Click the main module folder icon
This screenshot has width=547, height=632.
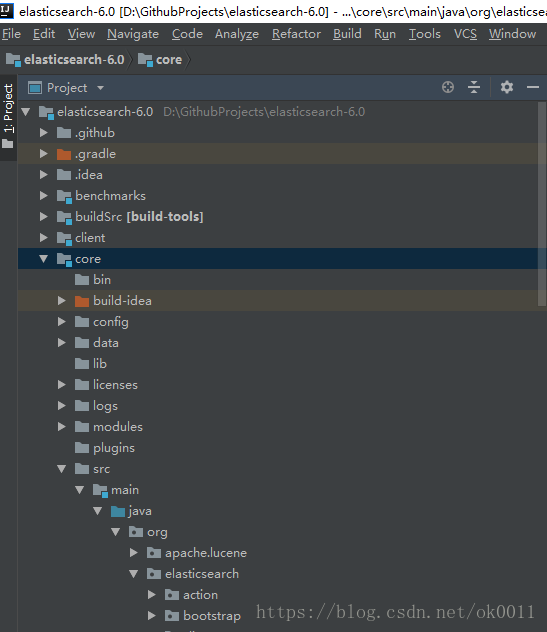pyautogui.click(x=100, y=491)
